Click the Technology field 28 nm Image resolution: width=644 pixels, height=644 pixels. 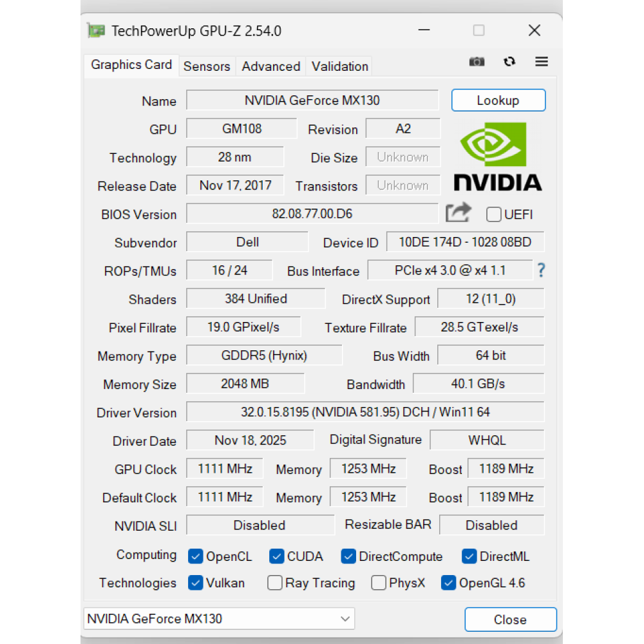click(234, 157)
